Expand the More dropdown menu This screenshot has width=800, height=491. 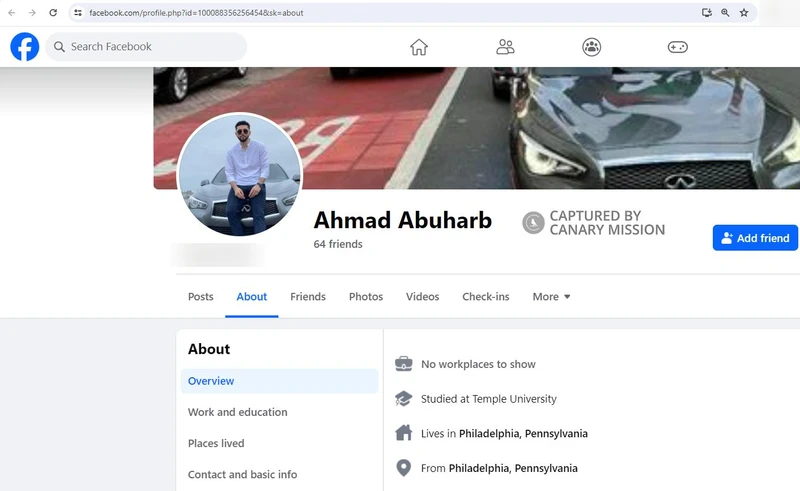tap(551, 297)
